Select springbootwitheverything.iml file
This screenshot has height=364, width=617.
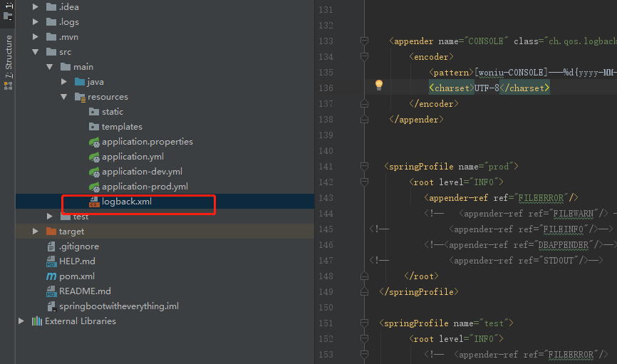coord(119,306)
